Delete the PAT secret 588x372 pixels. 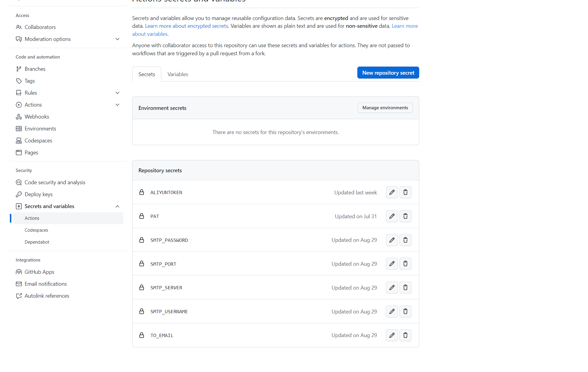(405, 216)
